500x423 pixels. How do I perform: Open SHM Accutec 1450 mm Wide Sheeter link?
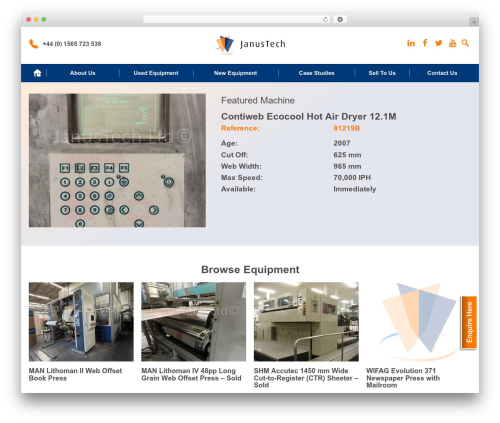(306, 378)
